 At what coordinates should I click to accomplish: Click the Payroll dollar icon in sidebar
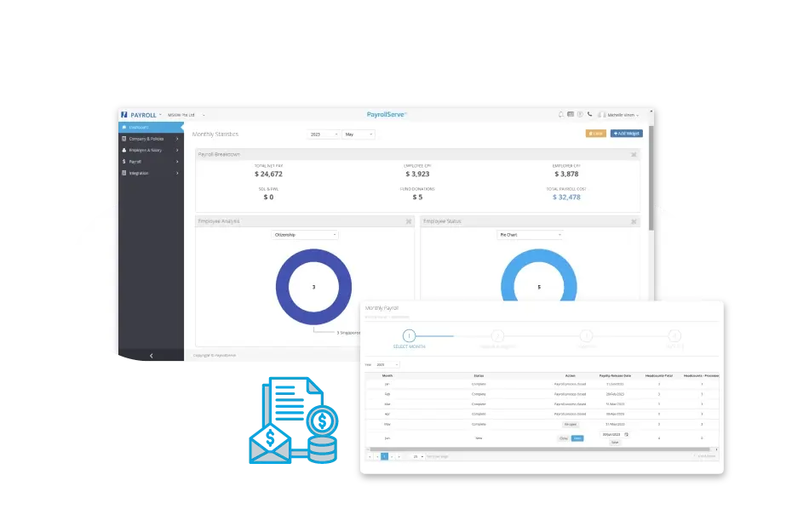(x=124, y=162)
